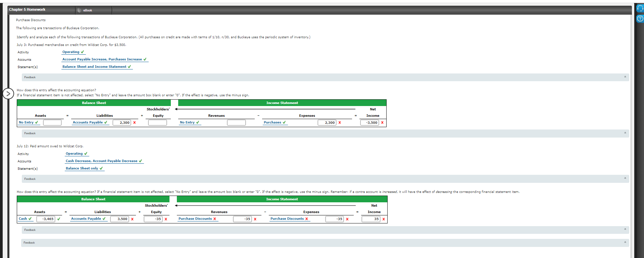Click the July 12: Paid amount owed text
This screenshot has width=644, height=258.
click(50, 146)
